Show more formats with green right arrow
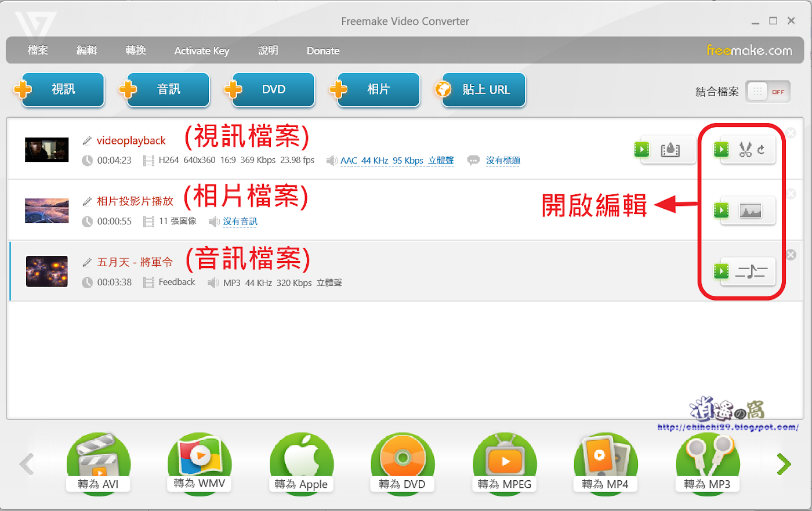This screenshot has height=511, width=812. tap(784, 464)
